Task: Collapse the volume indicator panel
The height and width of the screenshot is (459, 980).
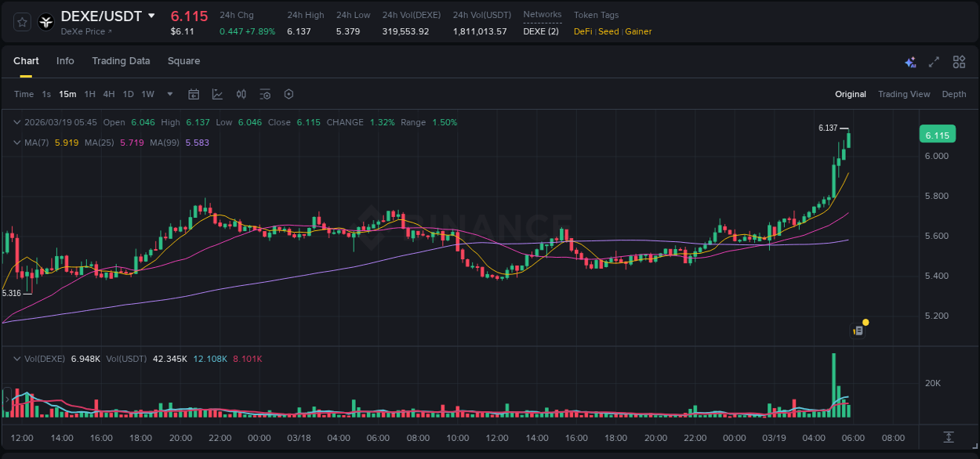Action: [16, 358]
